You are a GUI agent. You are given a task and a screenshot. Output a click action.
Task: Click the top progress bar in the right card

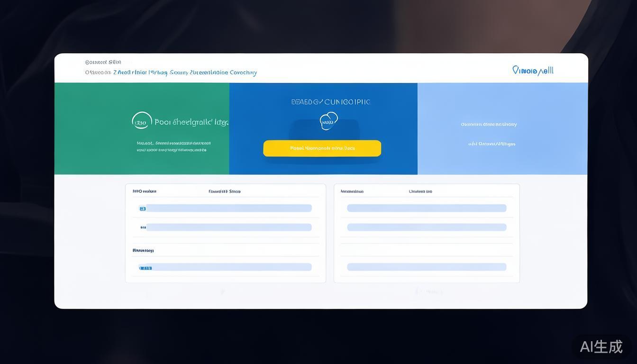(x=427, y=208)
